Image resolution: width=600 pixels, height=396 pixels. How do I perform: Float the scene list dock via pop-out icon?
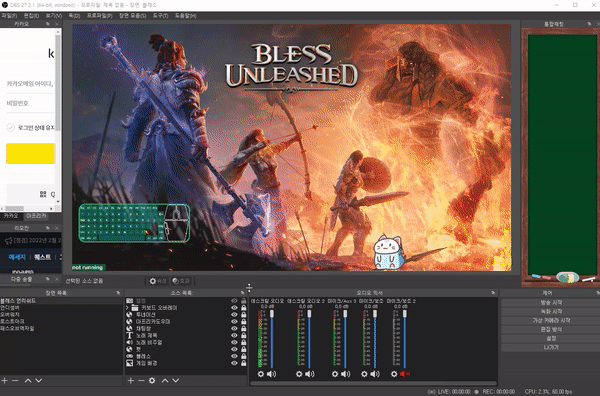pos(118,293)
